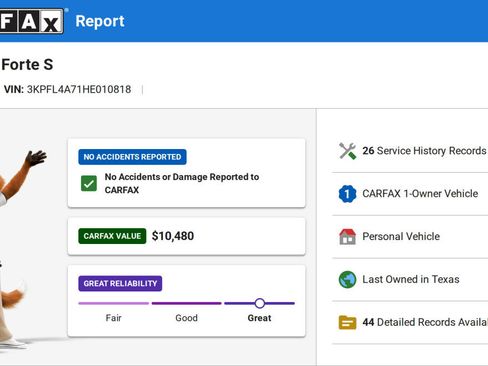Click the VIN number 3KPFL4A71HE010818
Screen dimensions: 488x366
(x=79, y=89)
